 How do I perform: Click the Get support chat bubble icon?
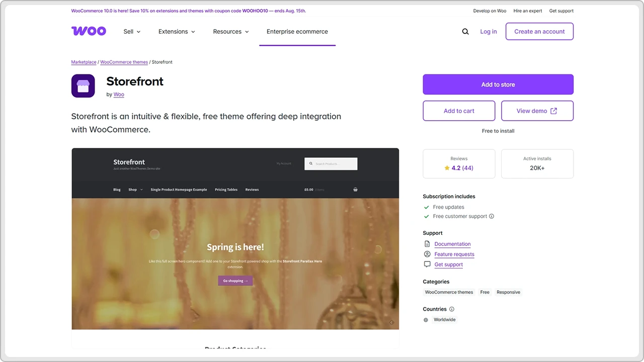click(x=427, y=264)
